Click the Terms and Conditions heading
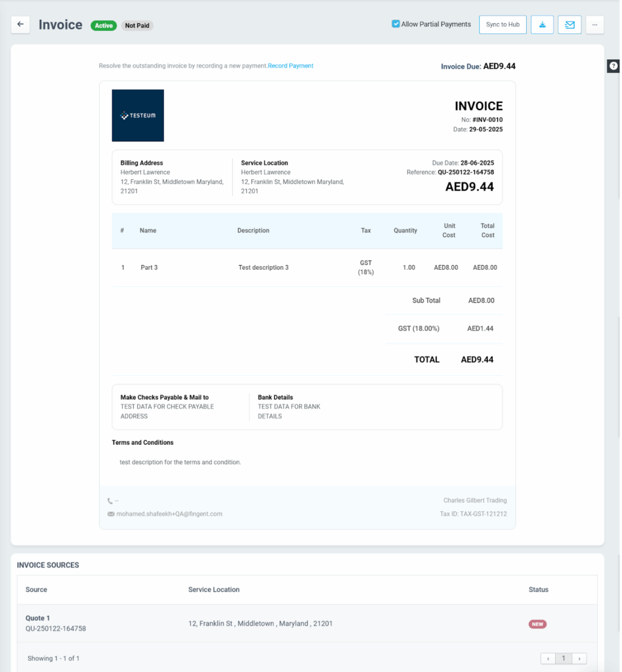The height and width of the screenshot is (672, 622). (142, 442)
